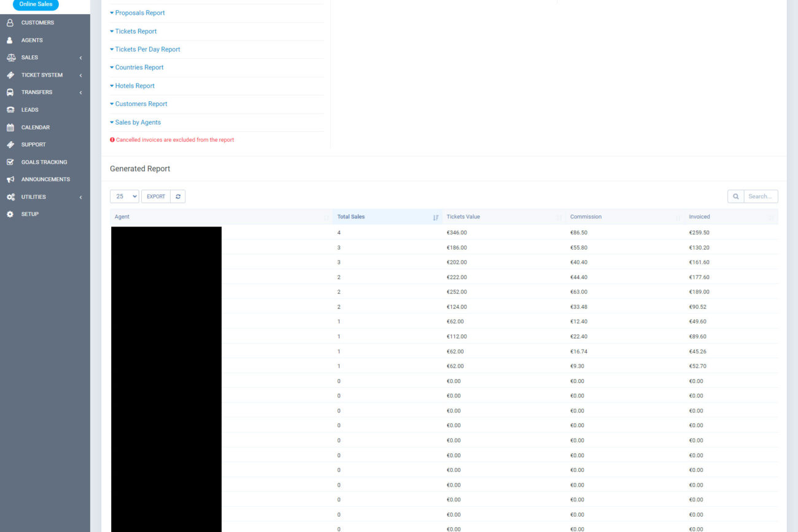The width and height of the screenshot is (798, 532).
Task: Click the table Search input field
Action: [761, 196]
